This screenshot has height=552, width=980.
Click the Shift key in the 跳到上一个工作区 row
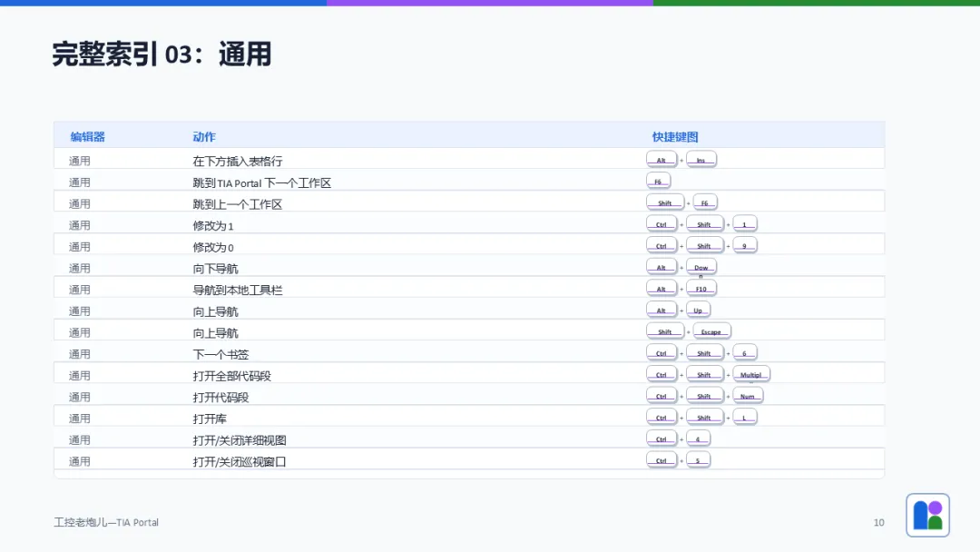664,202
